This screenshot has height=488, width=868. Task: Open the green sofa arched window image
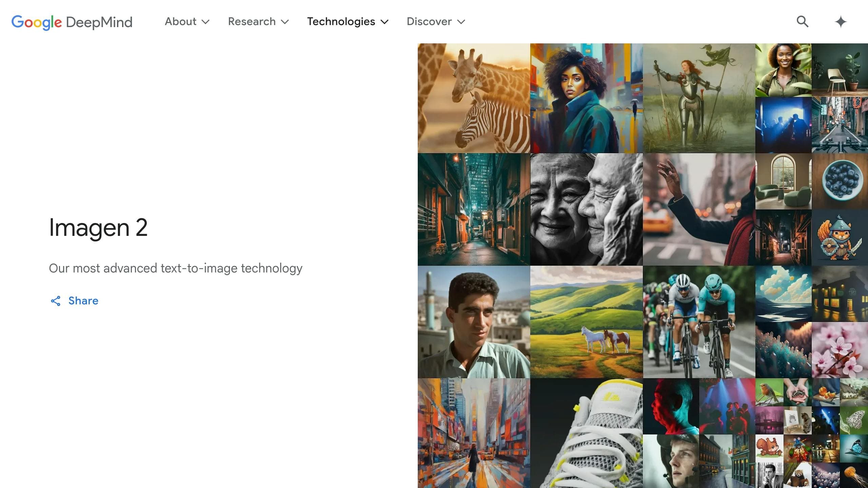click(x=784, y=181)
